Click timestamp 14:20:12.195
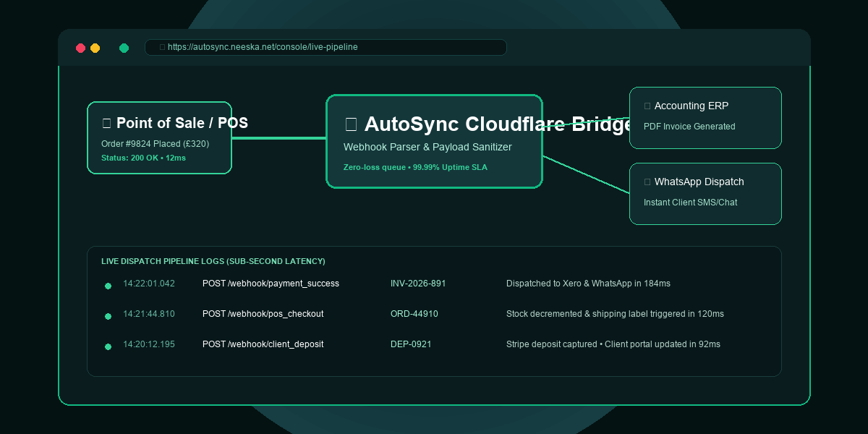 [x=149, y=344]
